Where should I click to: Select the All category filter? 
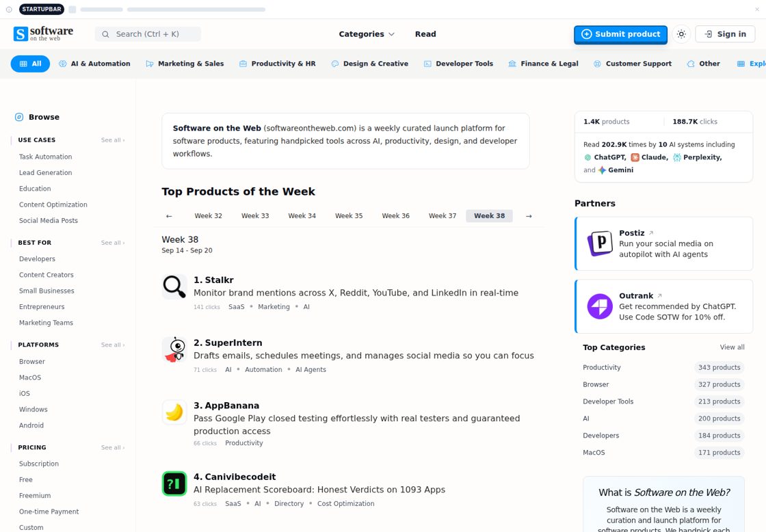click(30, 64)
